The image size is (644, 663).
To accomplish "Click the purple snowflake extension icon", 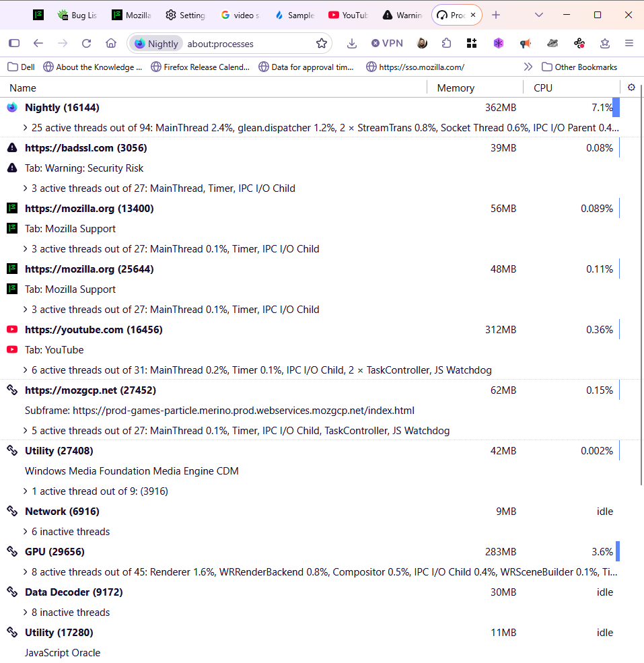I will [x=499, y=43].
